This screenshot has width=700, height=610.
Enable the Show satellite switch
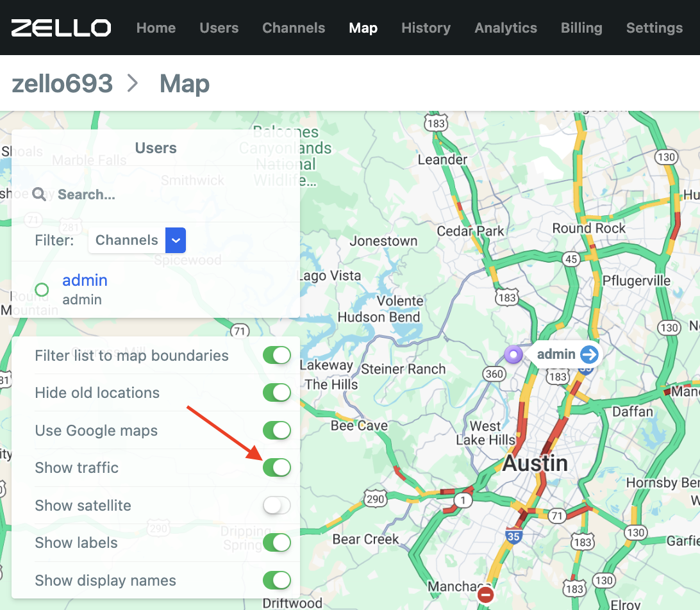tap(277, 505)
